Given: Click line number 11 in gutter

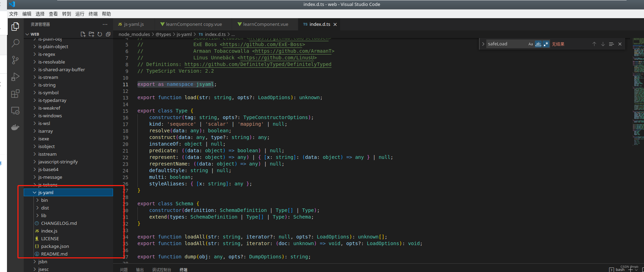Looking at the screenshot, I should 126,84.
